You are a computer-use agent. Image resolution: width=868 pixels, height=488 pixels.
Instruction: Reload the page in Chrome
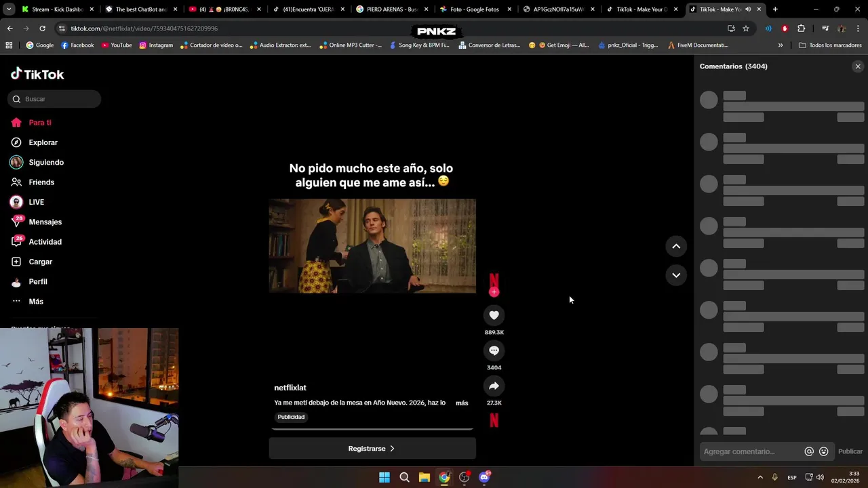(42, 28)
